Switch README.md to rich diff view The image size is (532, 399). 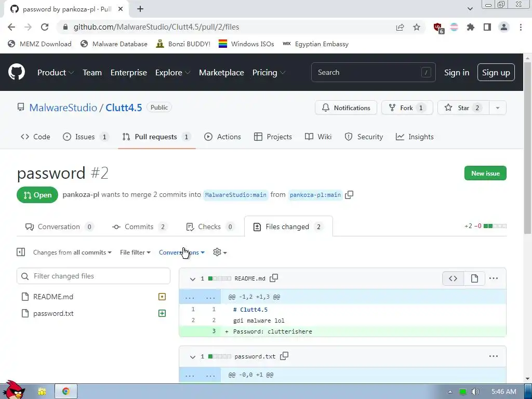click(x=474, y=278)
